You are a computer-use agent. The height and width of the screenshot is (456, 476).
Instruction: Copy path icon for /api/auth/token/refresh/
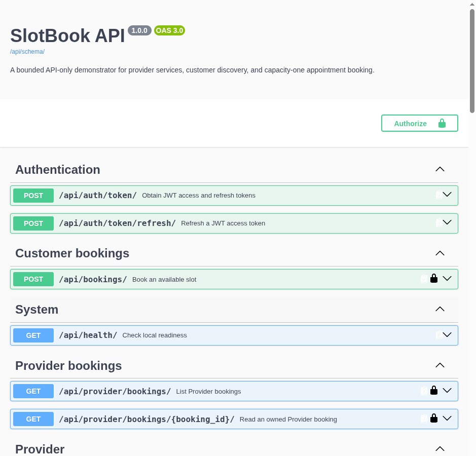click(439, 223)
